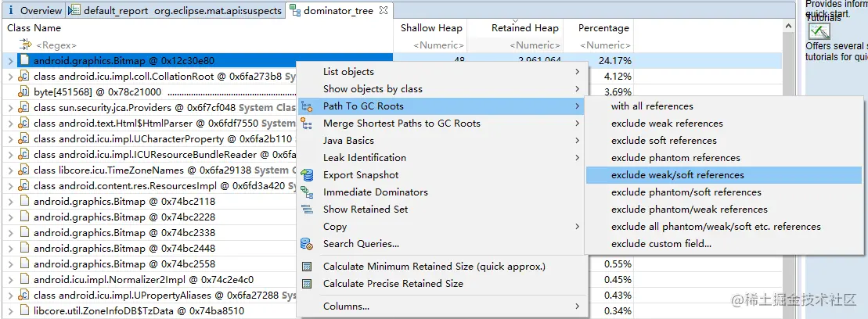The width and height of the screenshot is (868, 319).
Task: Switch to the Overview tab
Action: point(35,11)
